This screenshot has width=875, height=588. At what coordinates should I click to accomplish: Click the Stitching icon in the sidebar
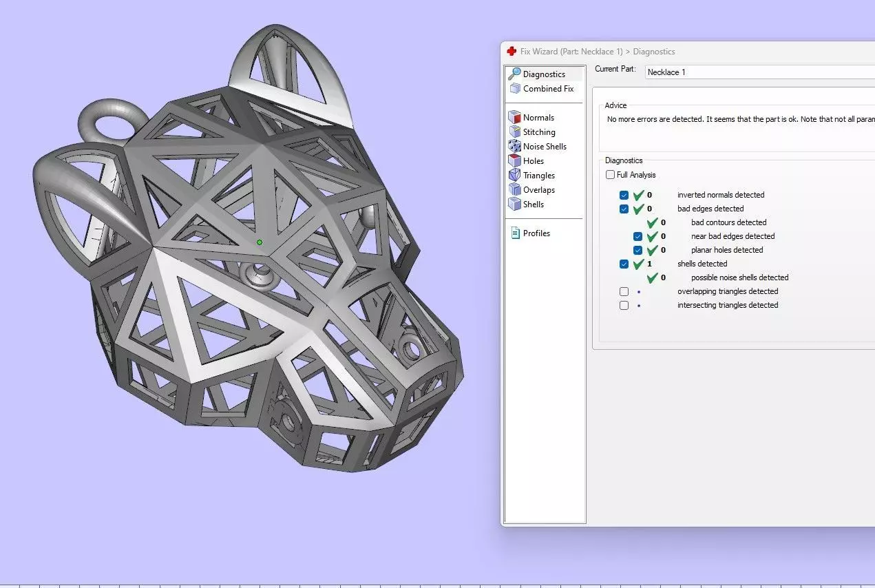(514, 132)
